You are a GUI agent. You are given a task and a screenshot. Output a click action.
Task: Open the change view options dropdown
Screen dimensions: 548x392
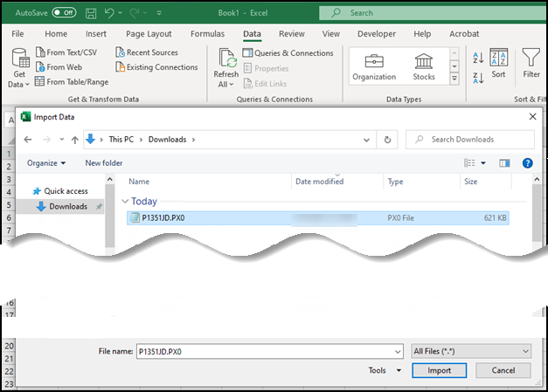click(483, 163)
